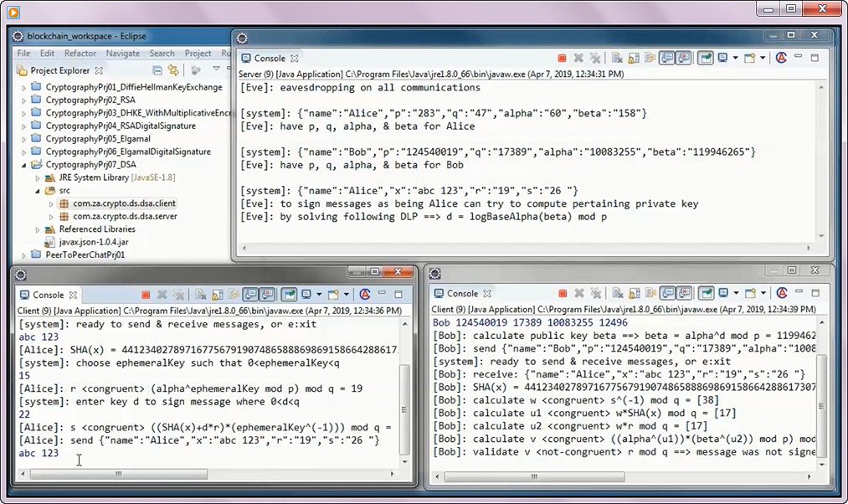Remove all terminated launches

pyautogui.click(x=594, y=56)
